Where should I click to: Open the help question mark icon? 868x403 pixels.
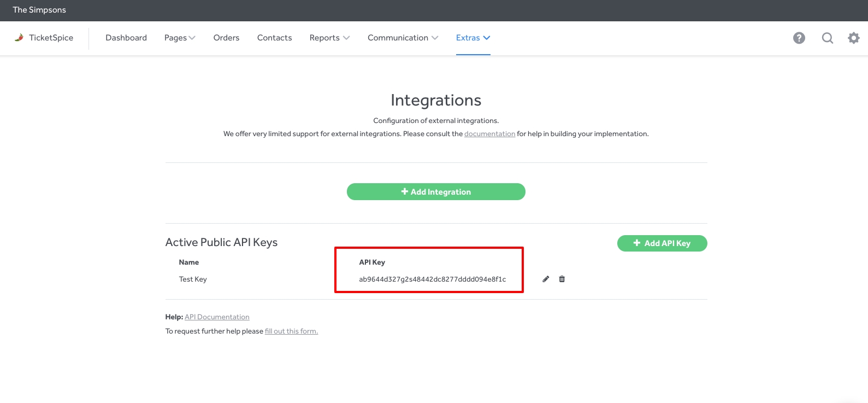(799, 38)
